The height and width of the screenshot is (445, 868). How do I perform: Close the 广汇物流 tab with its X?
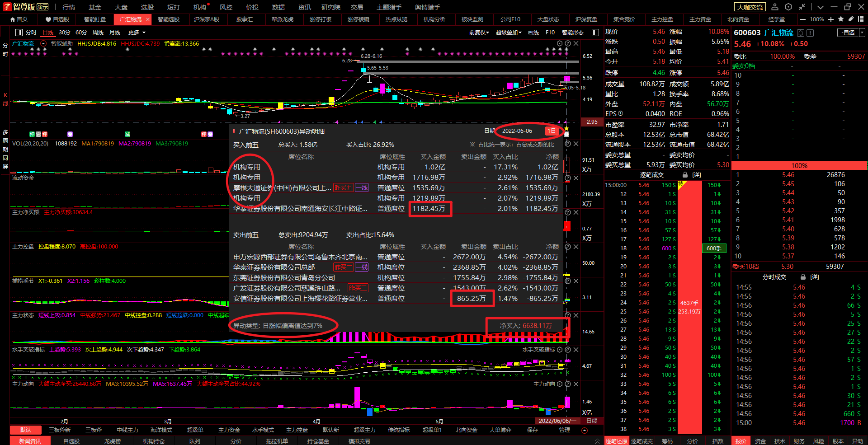click(148, 19)
